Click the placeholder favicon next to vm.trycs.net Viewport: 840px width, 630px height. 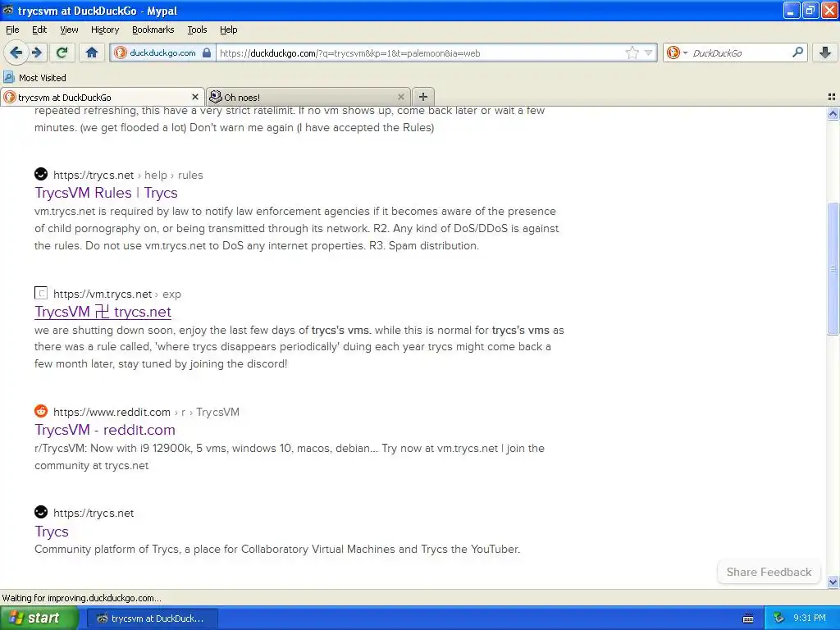(41, 293)
